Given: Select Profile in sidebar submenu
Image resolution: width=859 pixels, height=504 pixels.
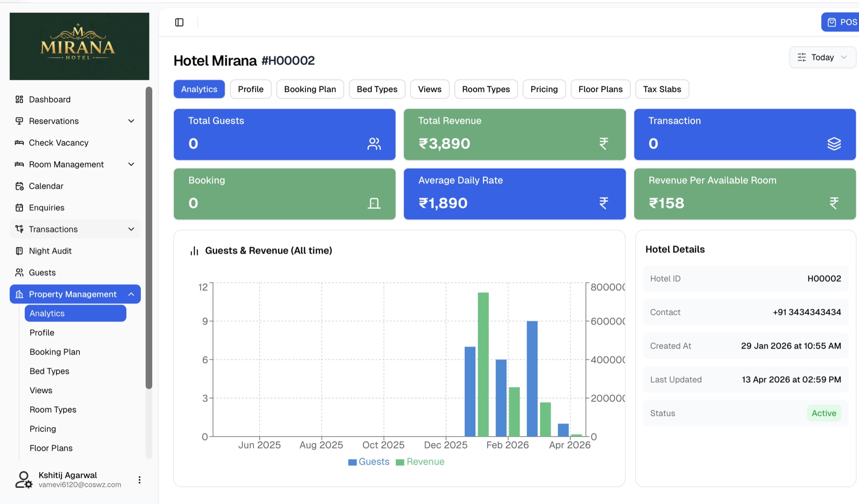Looking at the screenshot, I should click(75, 333).
